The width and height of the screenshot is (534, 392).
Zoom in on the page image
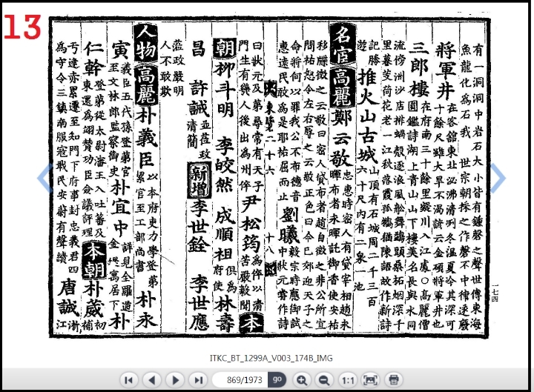(301, 379)
